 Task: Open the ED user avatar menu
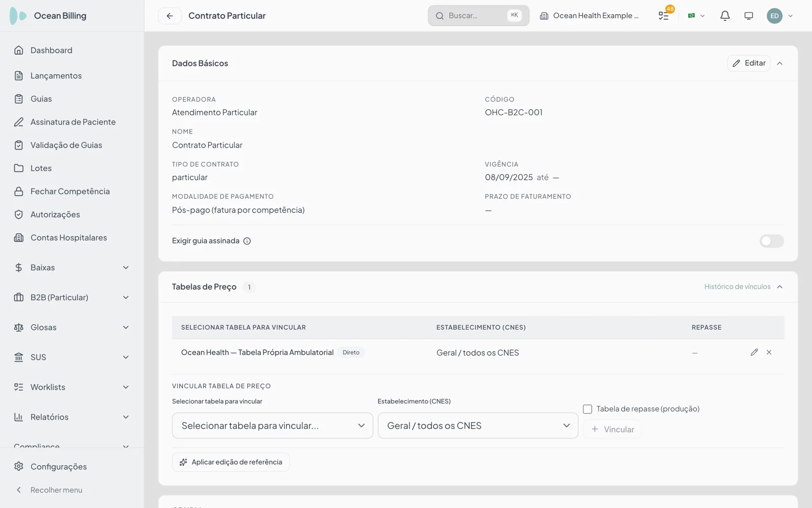[780, 16]
